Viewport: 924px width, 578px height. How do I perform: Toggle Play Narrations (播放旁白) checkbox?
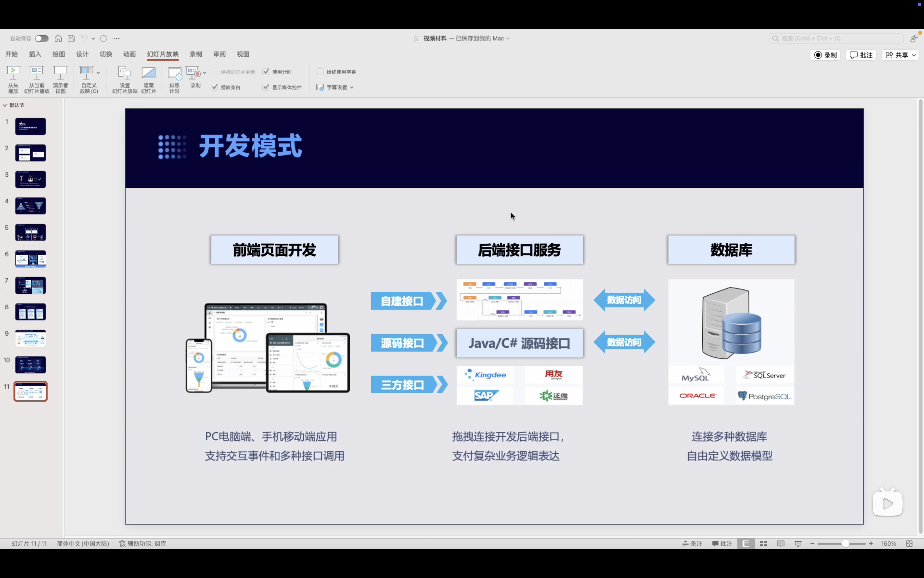coord(215,87)
